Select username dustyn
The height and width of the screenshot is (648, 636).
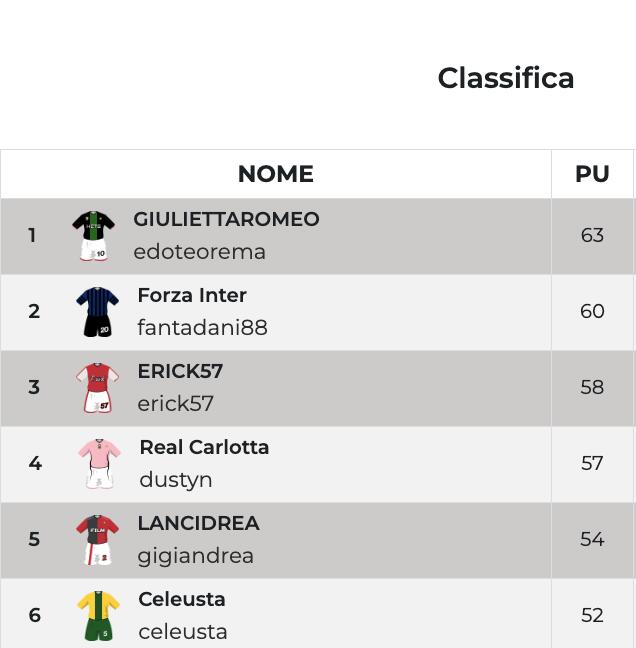(x=176, y=480)
